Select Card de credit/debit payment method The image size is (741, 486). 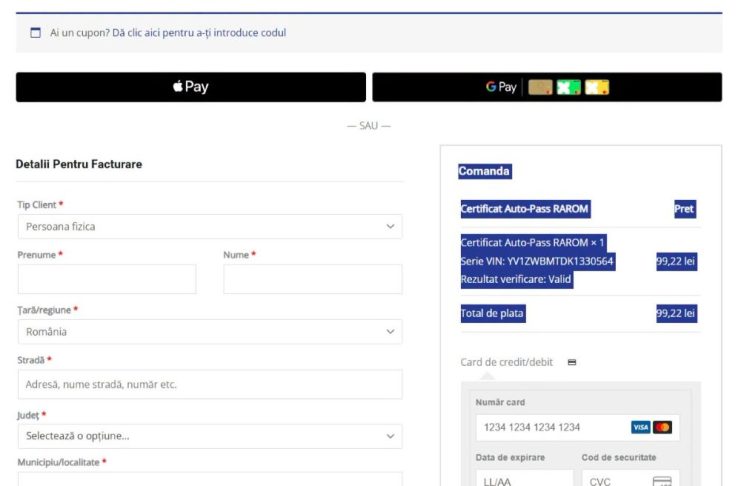(x=507, y=362)
